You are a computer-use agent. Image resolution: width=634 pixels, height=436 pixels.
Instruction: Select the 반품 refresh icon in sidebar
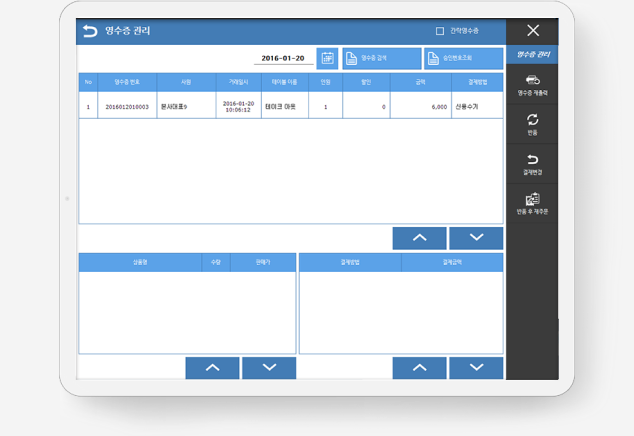tap(533, 119)
